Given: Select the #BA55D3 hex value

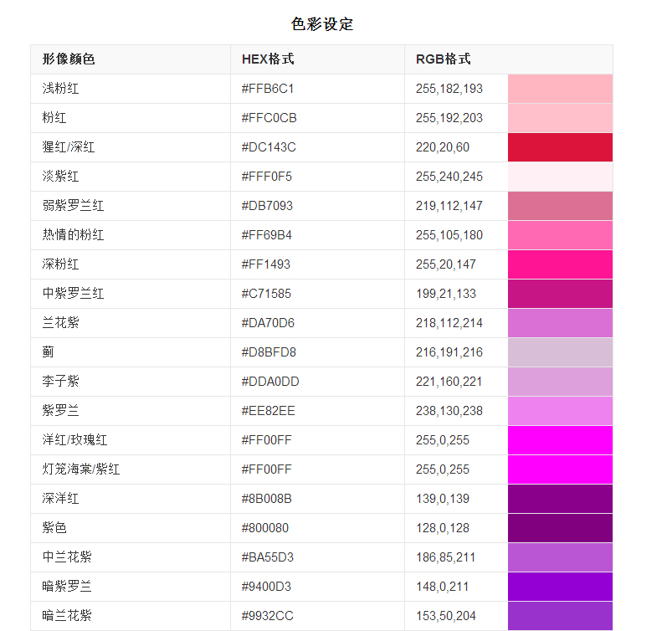Looking at the screenshot, I should click(268, 557).
